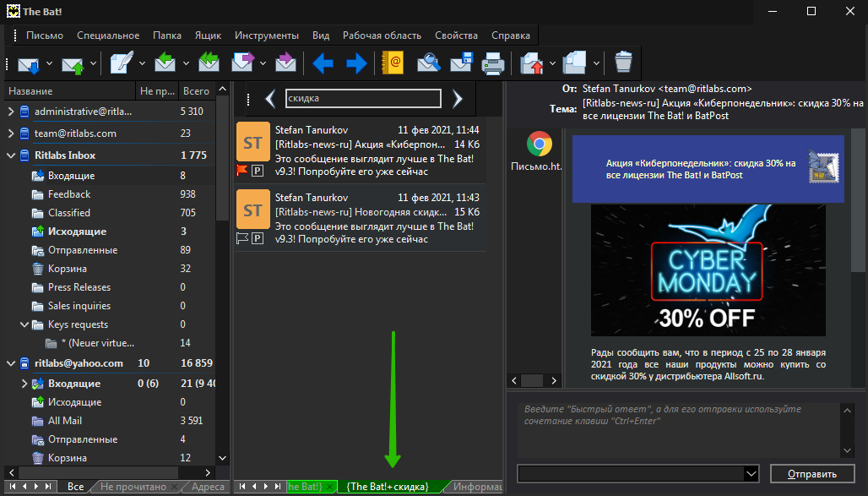Collapse the ritlabs@yahoo.com account tree
Screen dimensions: 868x496
[11, 363]
